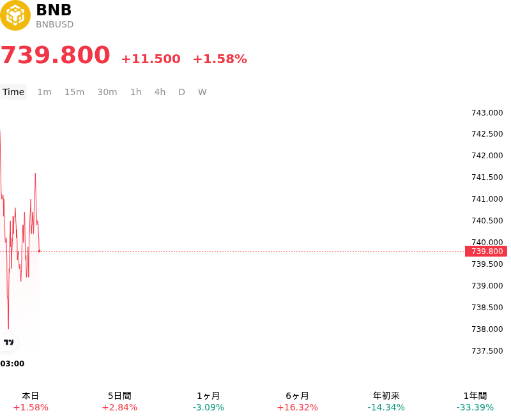Viewport: 511px width, 420px height.
Task: Switch to the 1m interval
Action: pyautogui.click(x=44, y=92)
